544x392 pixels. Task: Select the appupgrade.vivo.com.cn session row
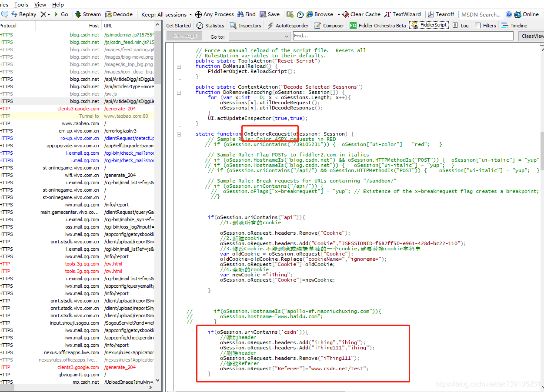pyautogui.click(x=77, y=146)
